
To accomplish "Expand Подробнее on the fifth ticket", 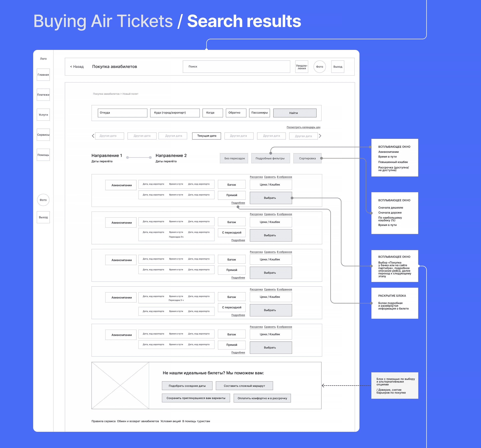I will pos(238,353).
